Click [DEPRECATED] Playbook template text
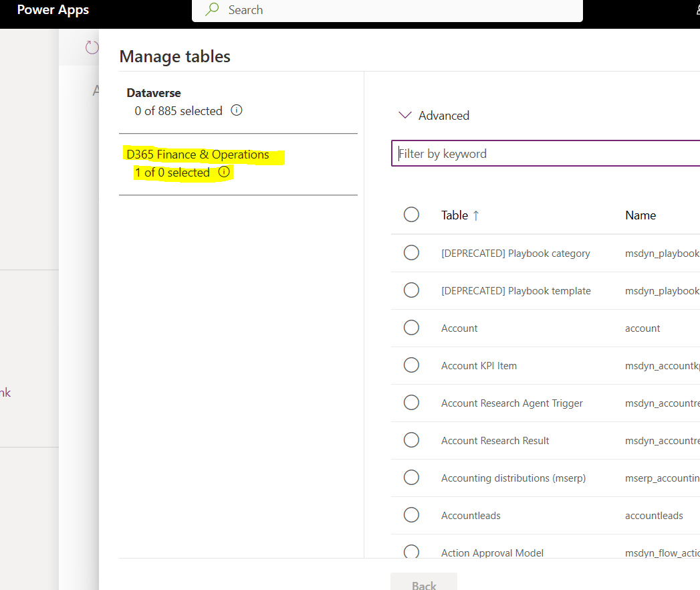The height and width of the screenshot is (590, 700). 516,291
